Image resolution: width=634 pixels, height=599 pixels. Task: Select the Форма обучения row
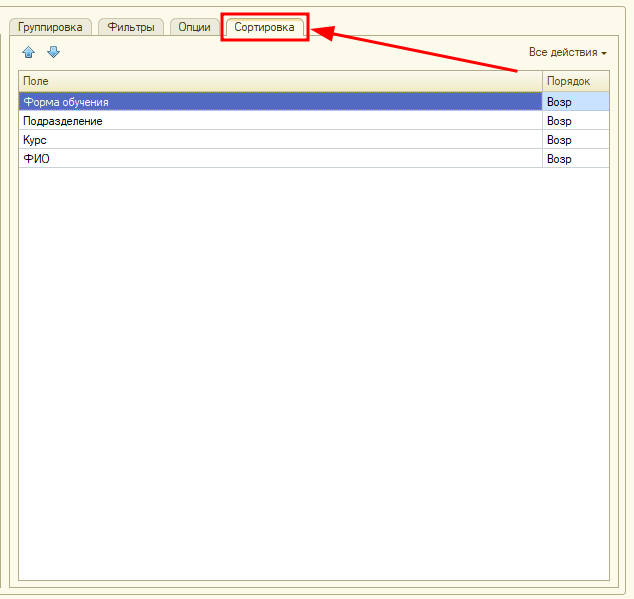coord(280,101)
